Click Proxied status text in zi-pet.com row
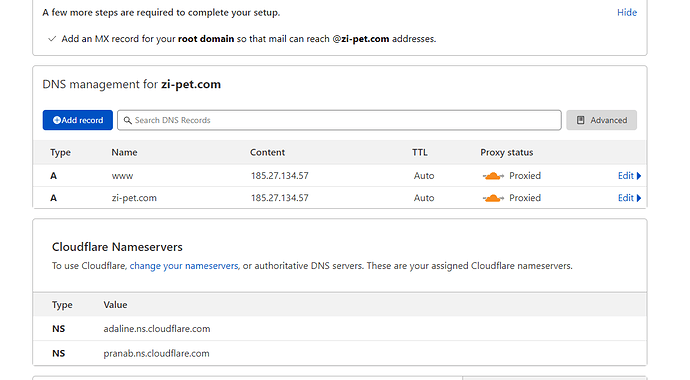Image resolution: width=690 pixels, height=380 pixels. coord(525,198)
